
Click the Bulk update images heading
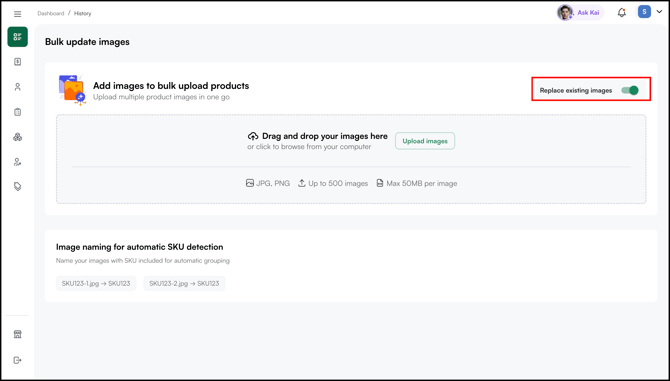(x=87, y=42)
